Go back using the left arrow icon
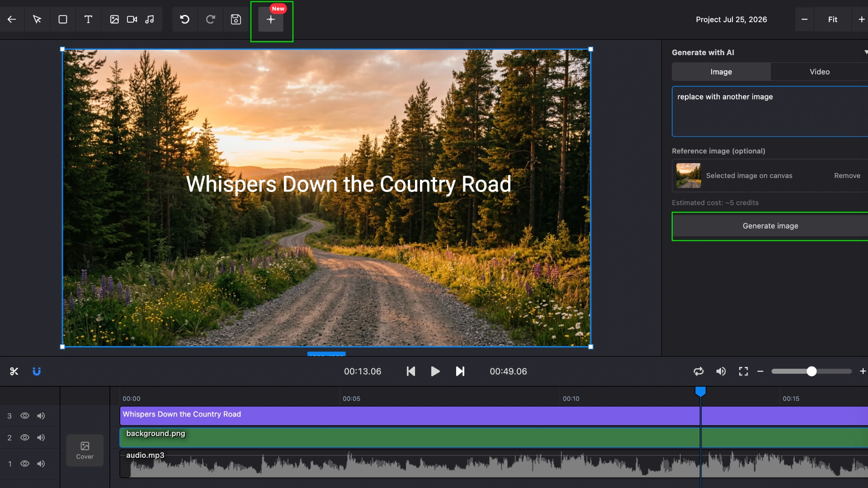Screen dimensions: 868x488 (12, 19)
